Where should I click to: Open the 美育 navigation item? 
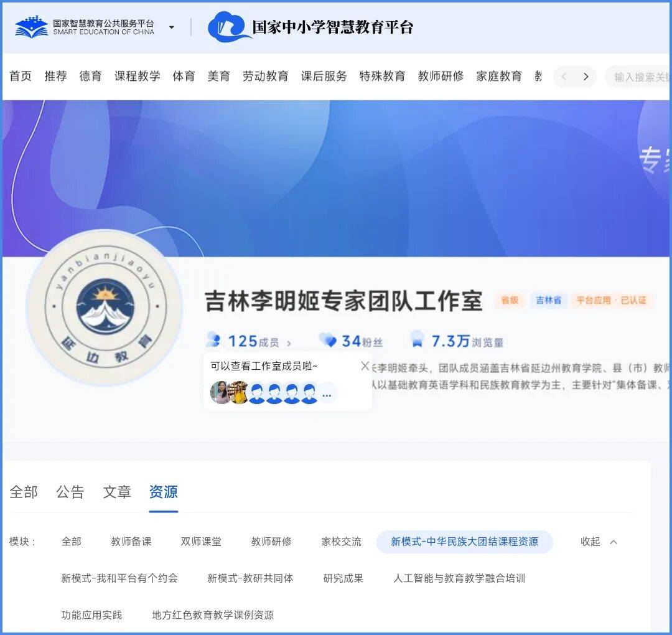click(218, 77)
